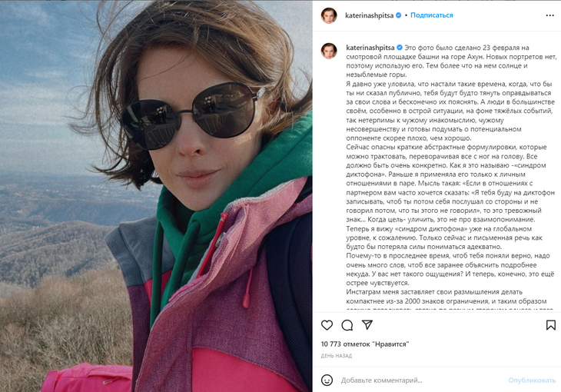
Task: Click the caption profile avatar
Action: 329,51
